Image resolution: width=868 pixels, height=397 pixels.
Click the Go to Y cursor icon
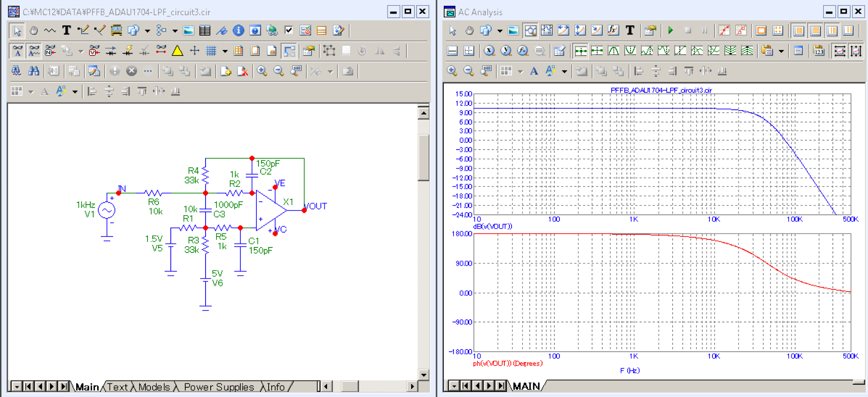506,51
